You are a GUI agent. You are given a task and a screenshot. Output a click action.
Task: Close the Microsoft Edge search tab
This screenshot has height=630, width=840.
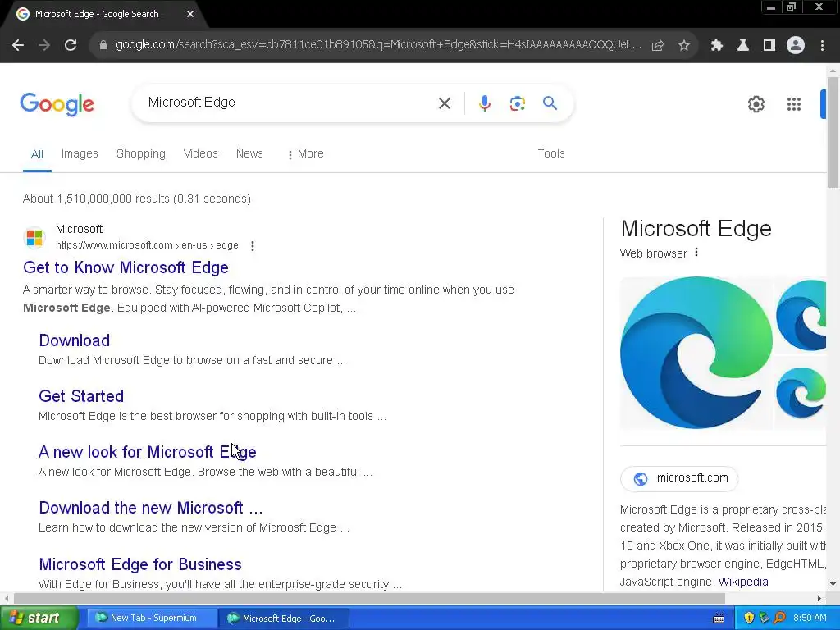tap(190, 15)
